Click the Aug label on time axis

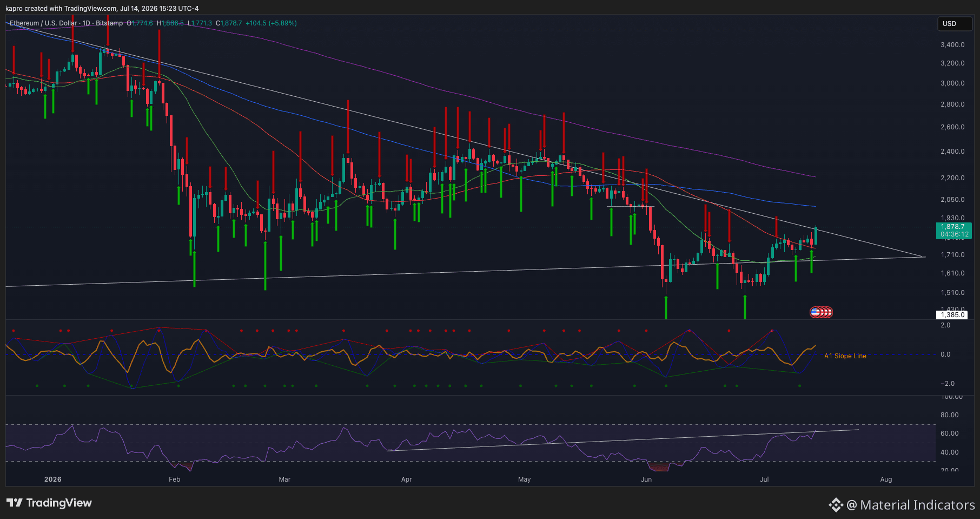coord(886,479)
